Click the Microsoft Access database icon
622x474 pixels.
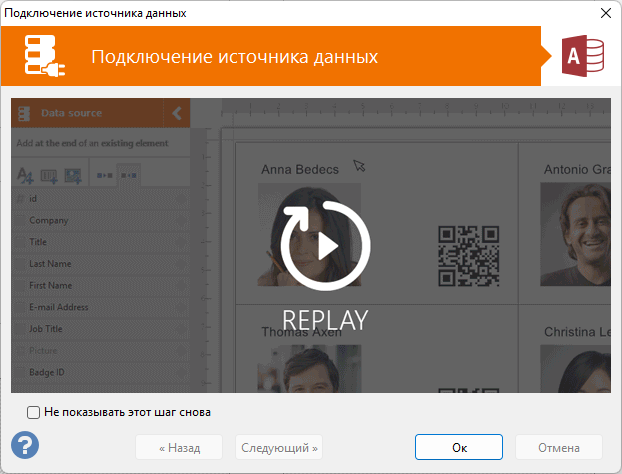pos(582,57)
